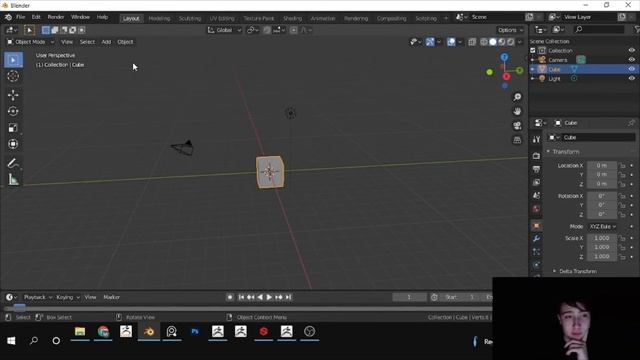Switch to the UV Editing workspace tab
Screen dimensions: 640x360
point(222,18)
